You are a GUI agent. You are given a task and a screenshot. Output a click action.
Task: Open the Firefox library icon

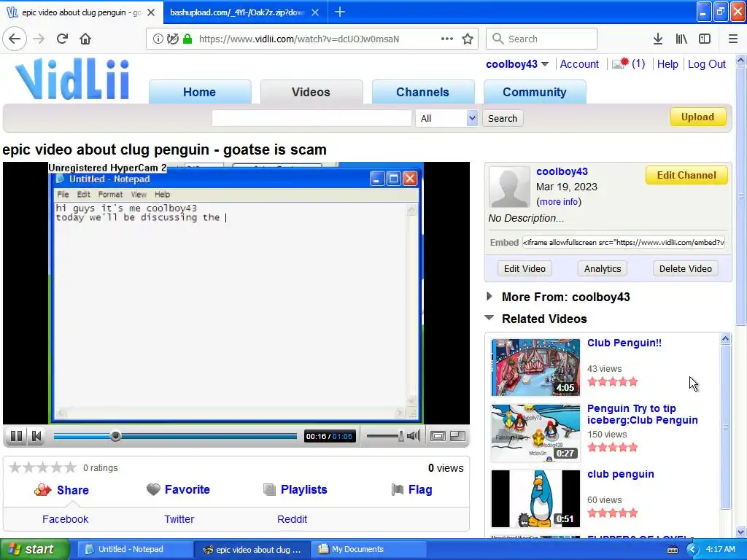(x=681, y=39)
